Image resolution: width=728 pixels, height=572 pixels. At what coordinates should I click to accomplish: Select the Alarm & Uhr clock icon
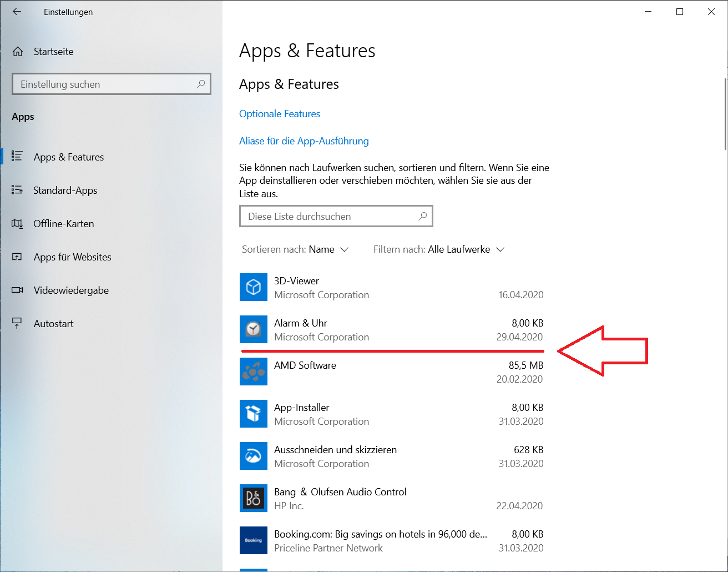(x=254, y=329)
